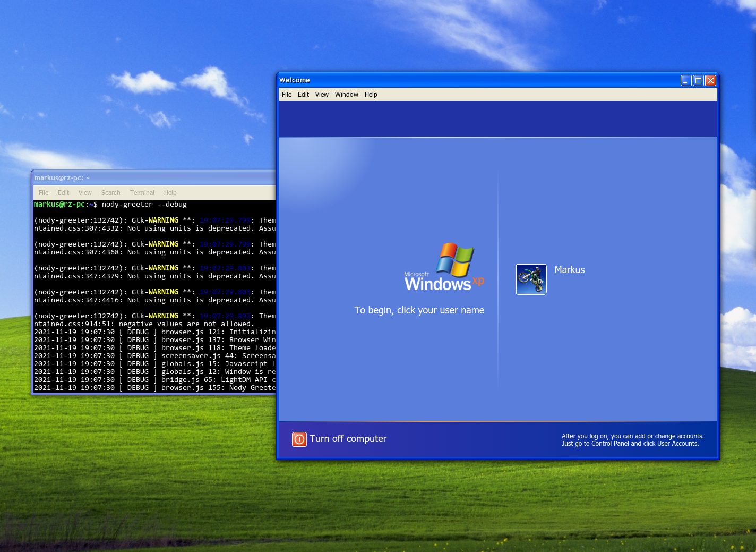Viewport: 756px width, 552px height.
Task: Close the Welcome window
Action: 710,80
